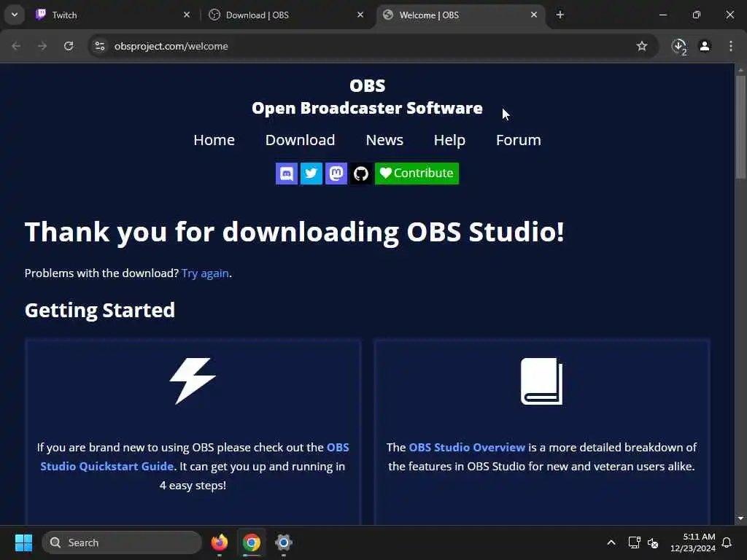
Task: Reload the page with refresh icon
Action: tap(69, 46)
